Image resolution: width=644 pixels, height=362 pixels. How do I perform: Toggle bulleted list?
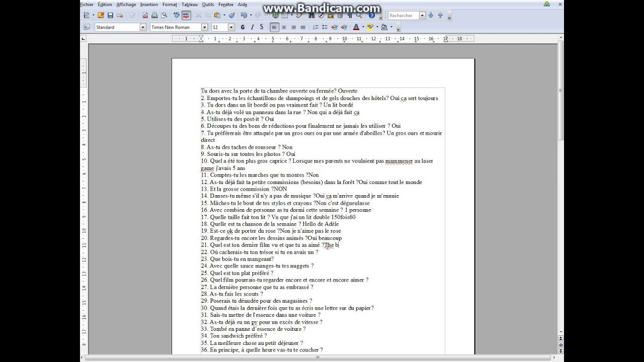pos(325,27)
